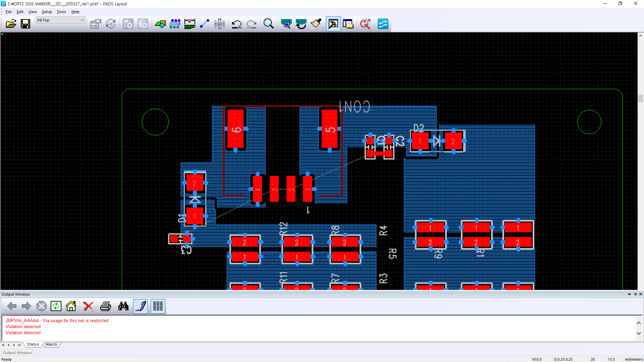Open the (H) Top layer dropdown
Image resolution: width=644 pixels, height=362 pixels.
click(82, 20)
